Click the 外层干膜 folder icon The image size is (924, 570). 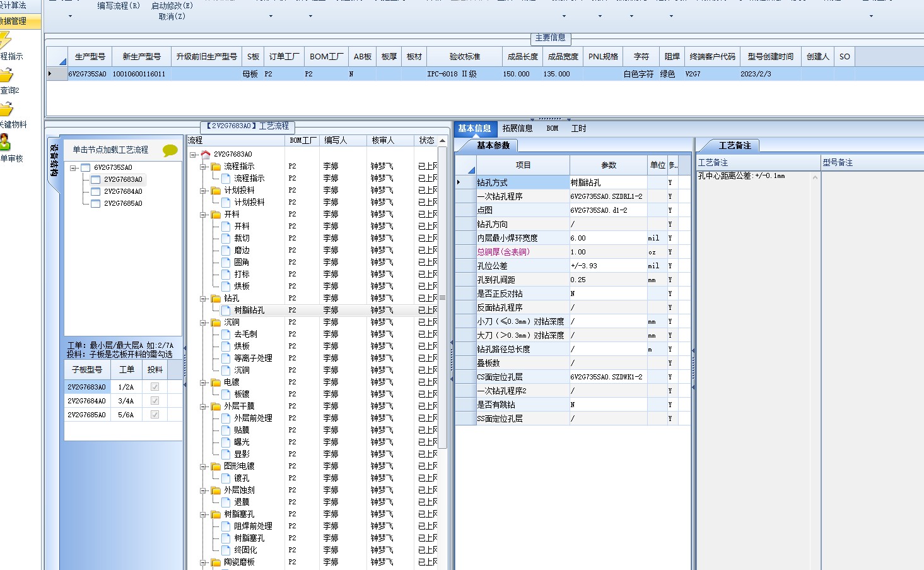[x=216, y=406]
